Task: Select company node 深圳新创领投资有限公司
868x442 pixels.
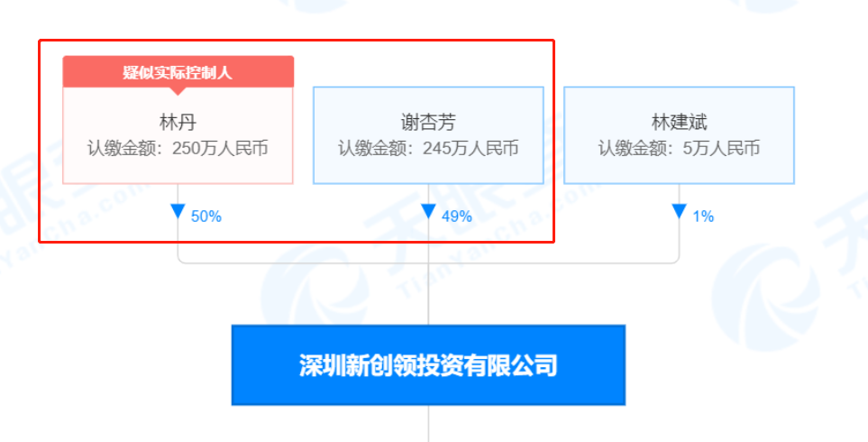Action: 428,365
